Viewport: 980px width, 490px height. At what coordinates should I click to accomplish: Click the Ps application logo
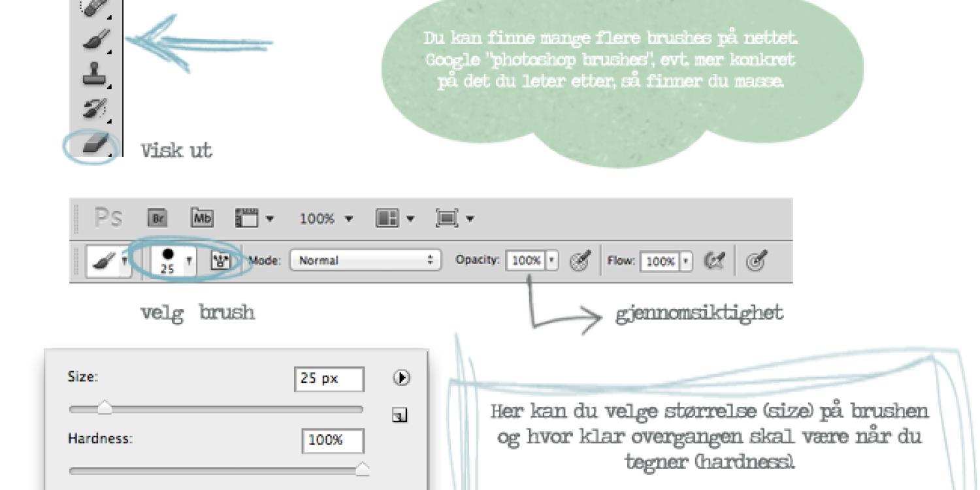[x=108, y=218]
